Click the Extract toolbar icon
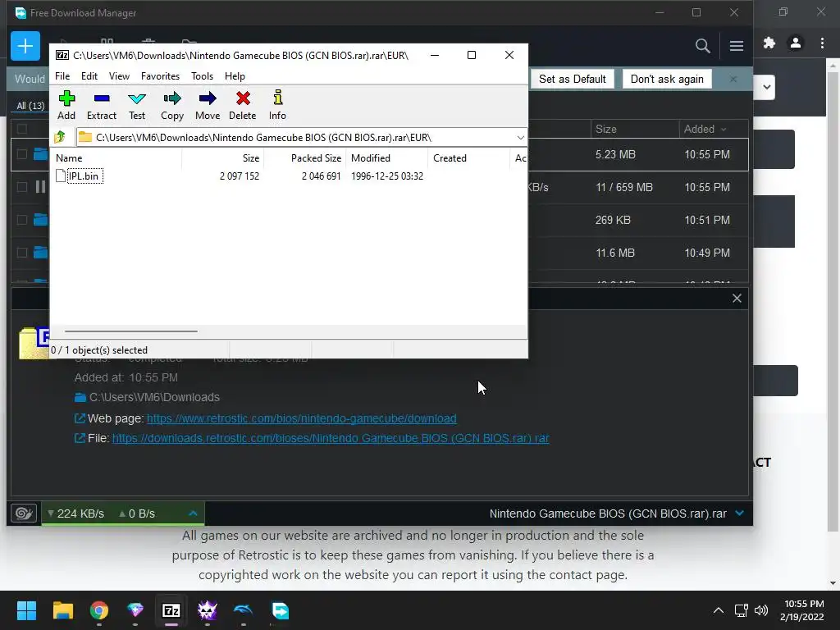This screenshot has width=840, height=630. (101, 106)
